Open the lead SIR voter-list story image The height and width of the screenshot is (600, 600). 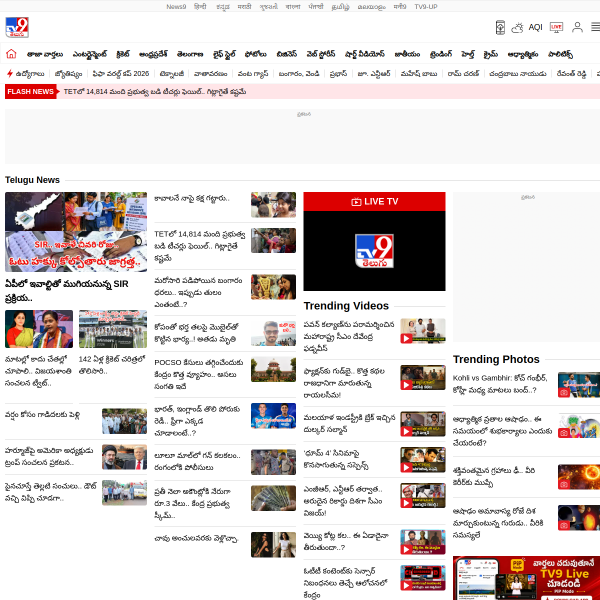[x=76, y=232]
